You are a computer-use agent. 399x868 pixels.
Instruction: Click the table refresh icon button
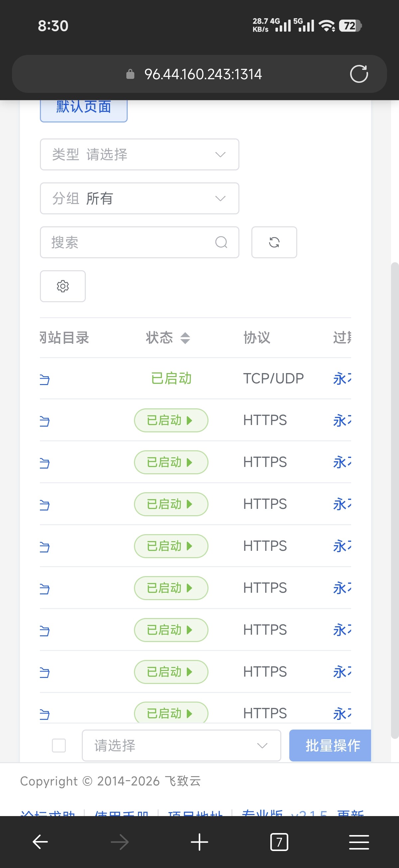click(274, 242)
